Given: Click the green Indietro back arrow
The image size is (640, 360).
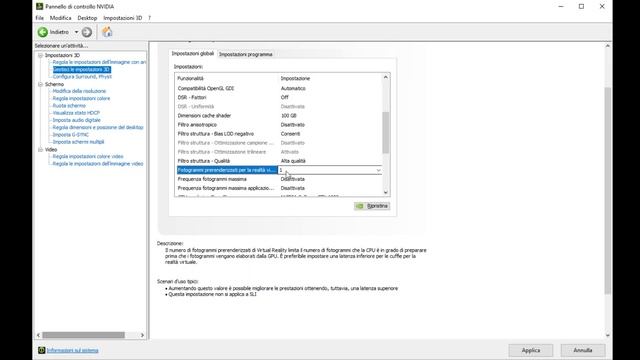Looking at the screenshot, I should coord(42,32).
